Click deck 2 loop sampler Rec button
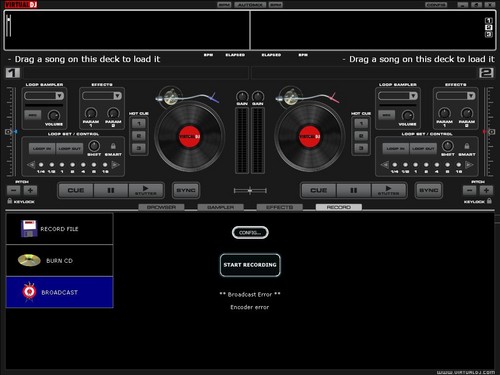 (x=387, y=115)
